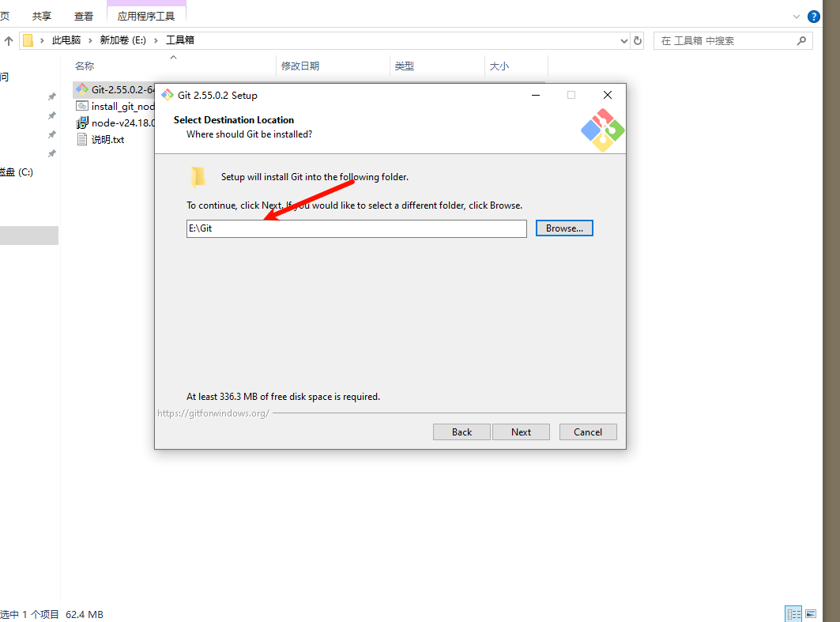Sort files by 大小 column header
The height and width of the screenshot is (622, 840).
click(499, 66)
